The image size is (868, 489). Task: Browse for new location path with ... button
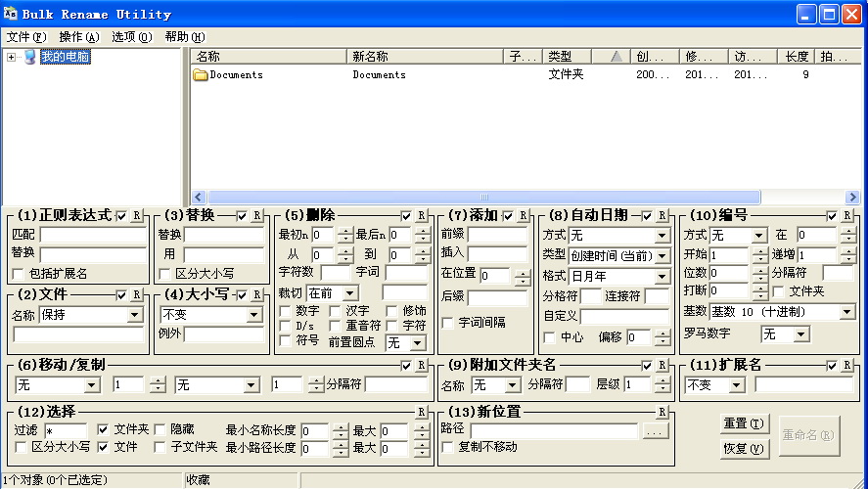pyautogui.click(x=656, y=431)
